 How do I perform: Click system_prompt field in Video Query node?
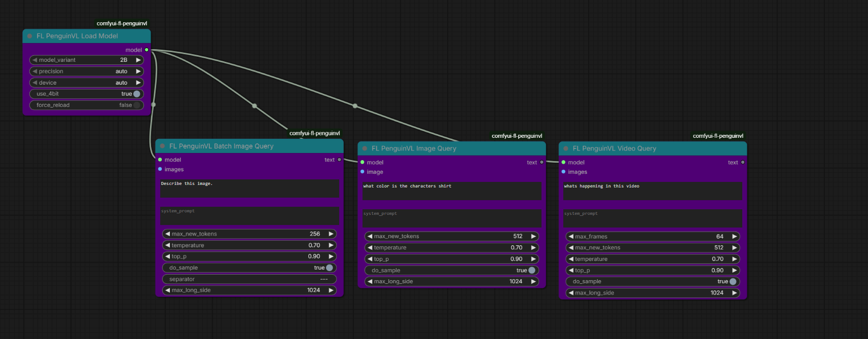pyautogui.click(x=653, y=218)
